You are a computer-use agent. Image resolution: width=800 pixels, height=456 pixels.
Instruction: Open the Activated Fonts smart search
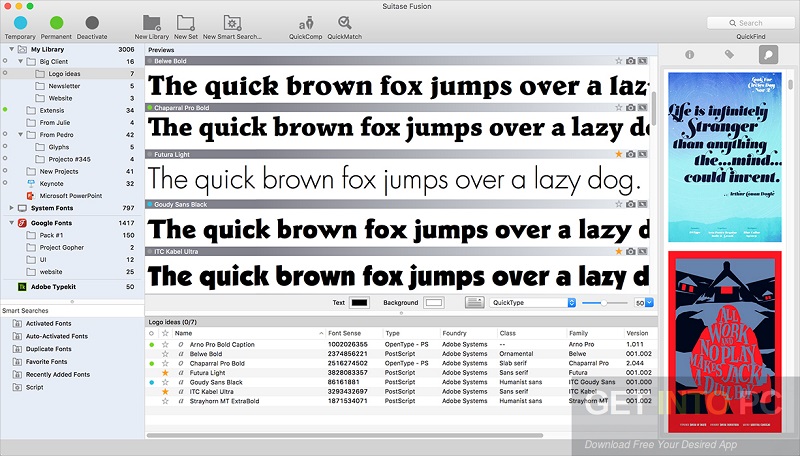click(48, 323)
